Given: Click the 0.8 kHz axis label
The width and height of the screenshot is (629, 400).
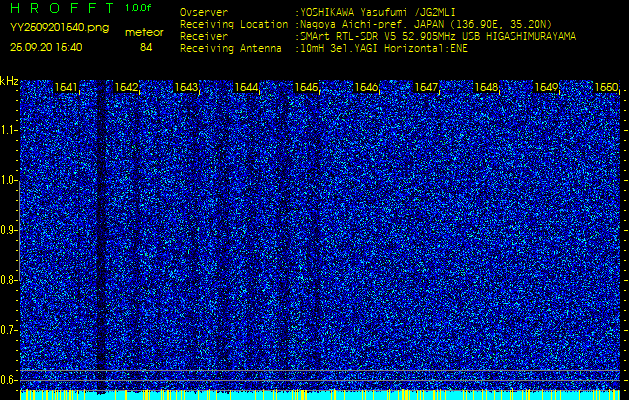Looking at the screenshot, I should (x=9, y=279).
